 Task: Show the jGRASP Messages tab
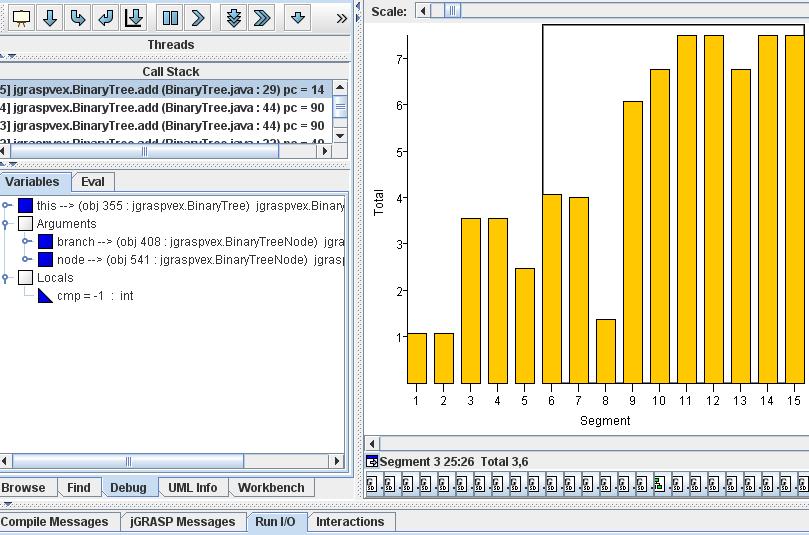pyautogui.click(x=183, y=522)
